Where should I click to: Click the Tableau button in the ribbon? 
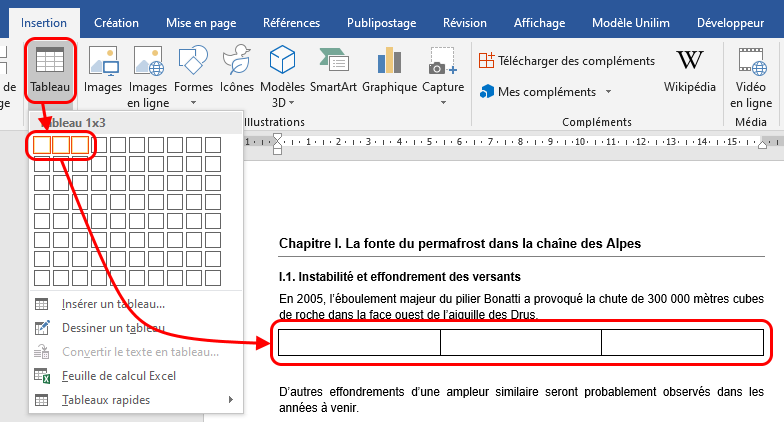pyautogui.click(x=50, y=71)
